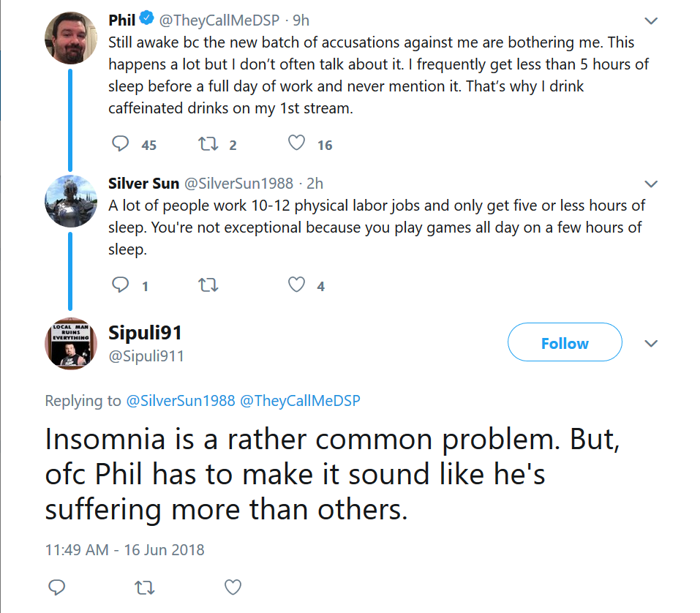Viewport: 700px width, 613px height.
Task: Reply to Phil's tweet
Action: point(120,144)
